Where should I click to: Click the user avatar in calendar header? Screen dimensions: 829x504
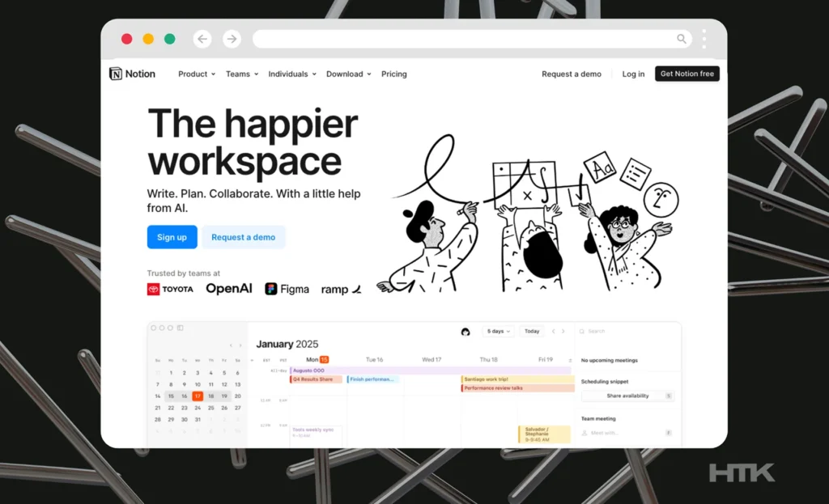pos(466,332)
